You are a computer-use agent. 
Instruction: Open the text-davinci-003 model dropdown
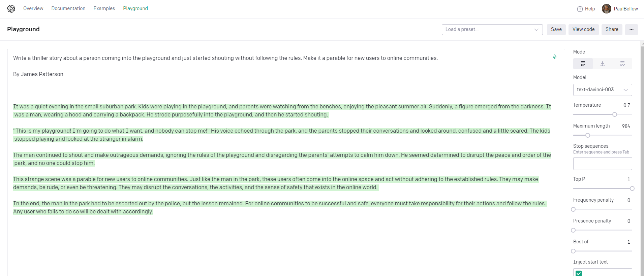click(x=603, y=90)
